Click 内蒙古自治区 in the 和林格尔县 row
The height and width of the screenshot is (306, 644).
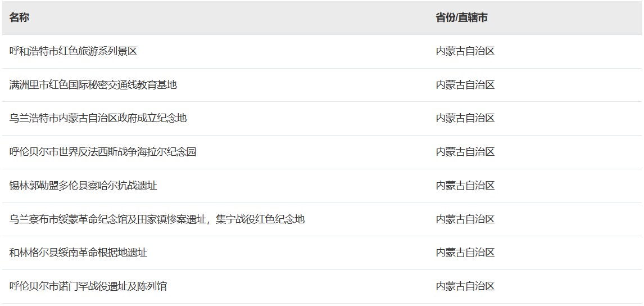pyautogui.click(x=465, y=252)
